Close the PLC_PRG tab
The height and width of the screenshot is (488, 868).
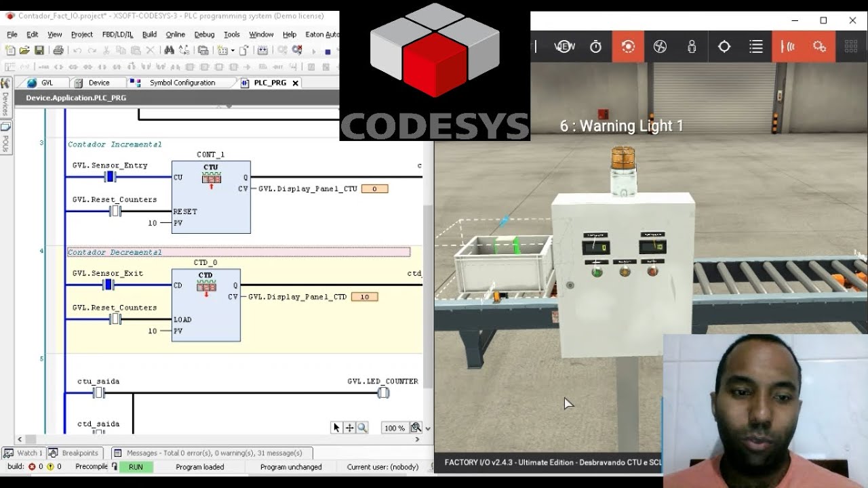[x=296, y=83]
